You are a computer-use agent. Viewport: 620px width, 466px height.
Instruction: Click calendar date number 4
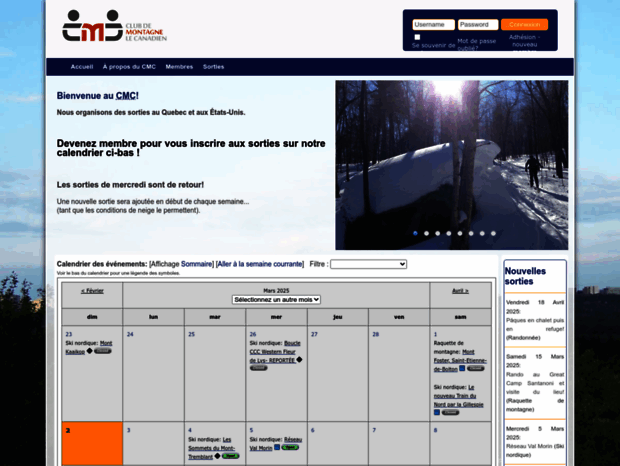pyautogui.click(x=190, y=430)
